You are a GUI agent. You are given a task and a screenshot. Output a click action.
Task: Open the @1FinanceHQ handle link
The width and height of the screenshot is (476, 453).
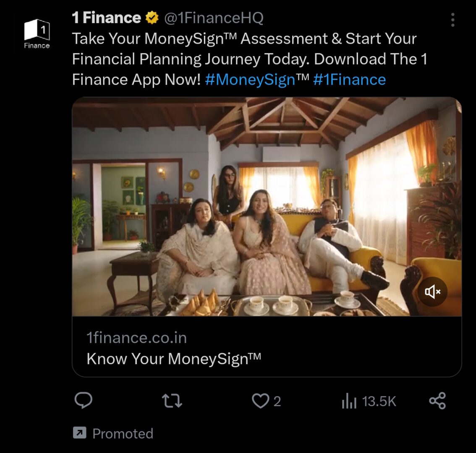coord(214,18)
